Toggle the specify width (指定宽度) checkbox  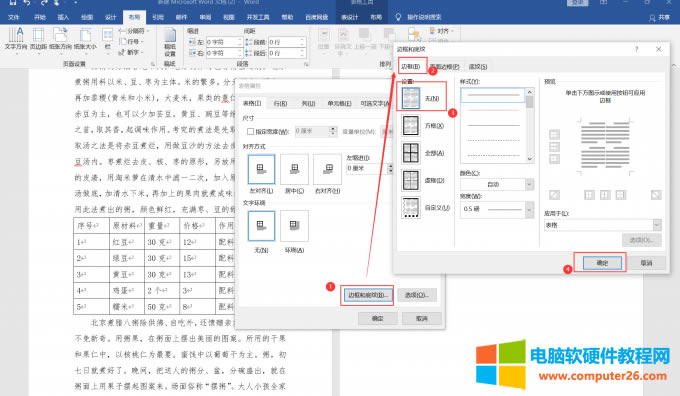point(250,131)
